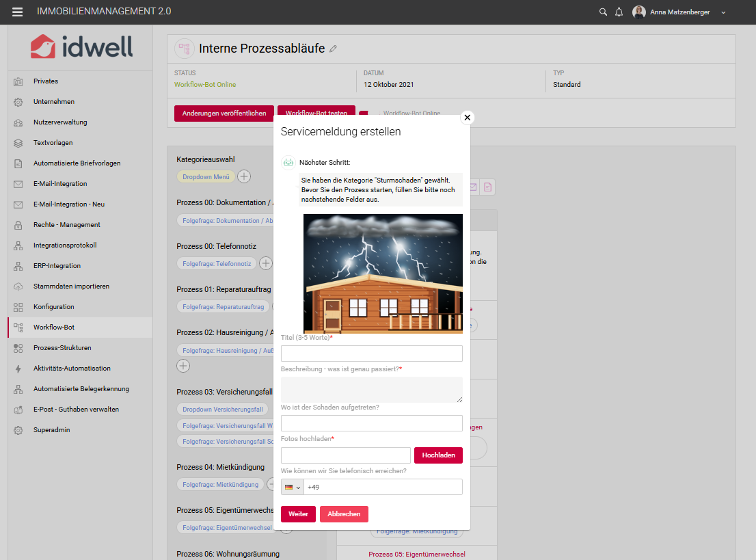This screenshot has height=560, width=756.
Task: Click the Konfiguration grid icon
Action: pos(18,307)
